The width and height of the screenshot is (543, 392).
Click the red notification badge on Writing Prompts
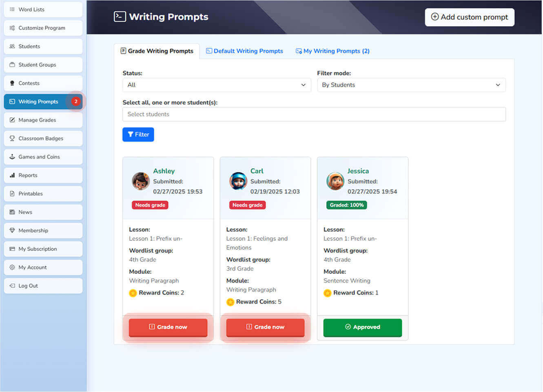click(75, 101)
